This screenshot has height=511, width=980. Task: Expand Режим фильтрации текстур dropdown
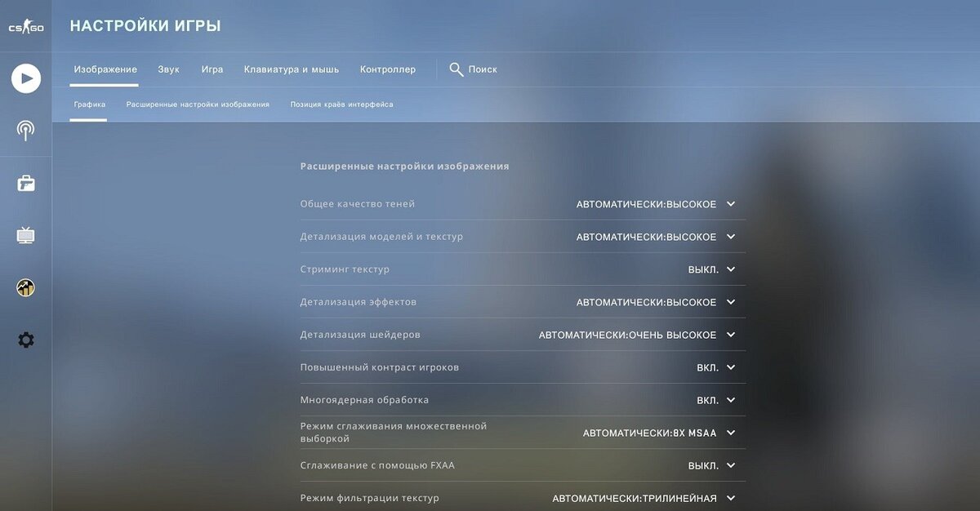(644, 498)
